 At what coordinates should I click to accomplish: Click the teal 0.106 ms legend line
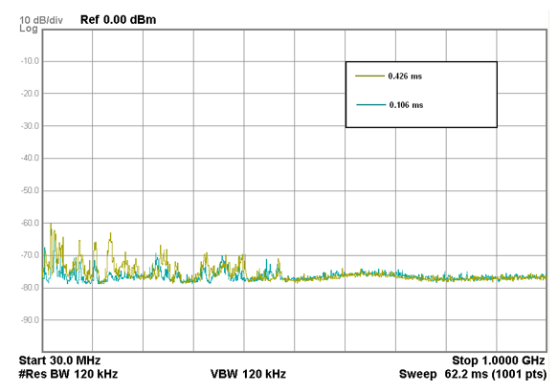pos(370,105)
